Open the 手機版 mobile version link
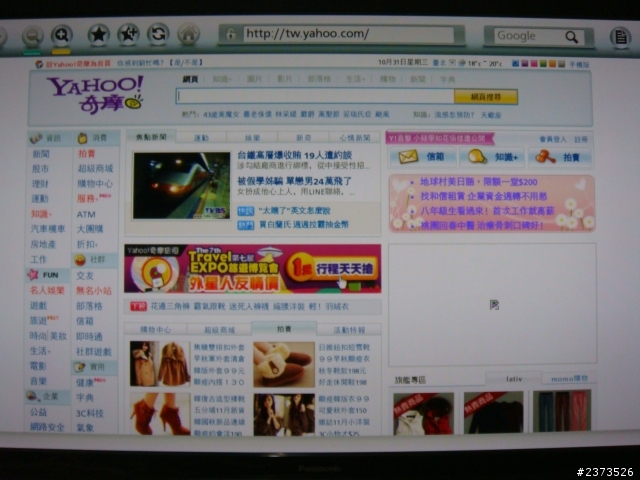The image size is (640, 480). point(579,64)
